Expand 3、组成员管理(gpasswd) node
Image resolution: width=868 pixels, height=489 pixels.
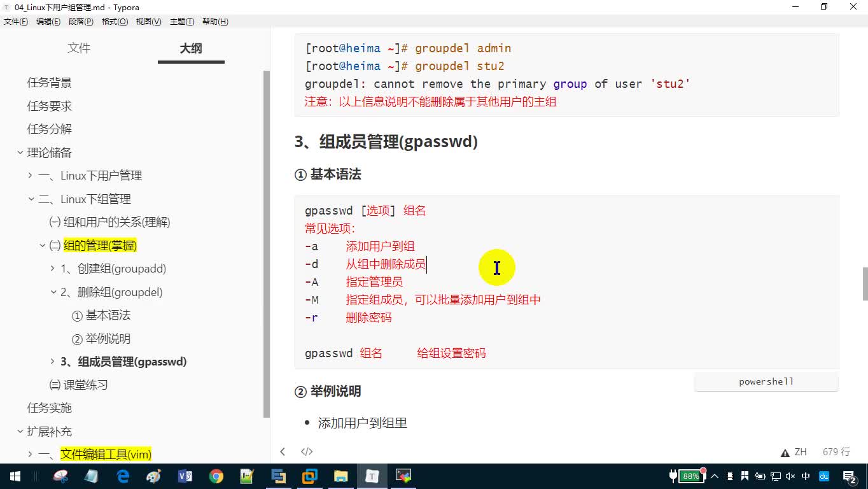(53, 361)
